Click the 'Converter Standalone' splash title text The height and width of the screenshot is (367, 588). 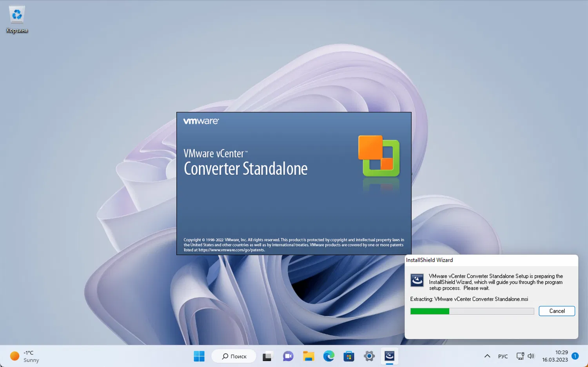(246, 169)
